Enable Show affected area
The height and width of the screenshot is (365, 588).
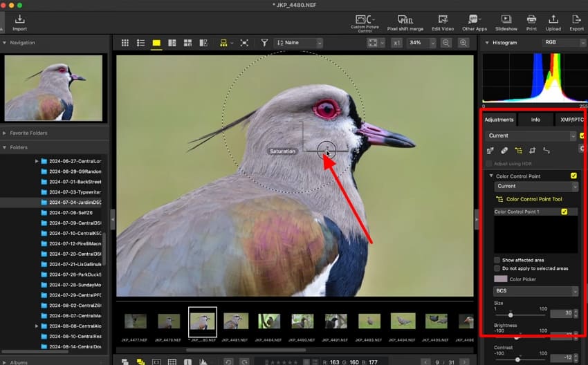tap(497, 260)
